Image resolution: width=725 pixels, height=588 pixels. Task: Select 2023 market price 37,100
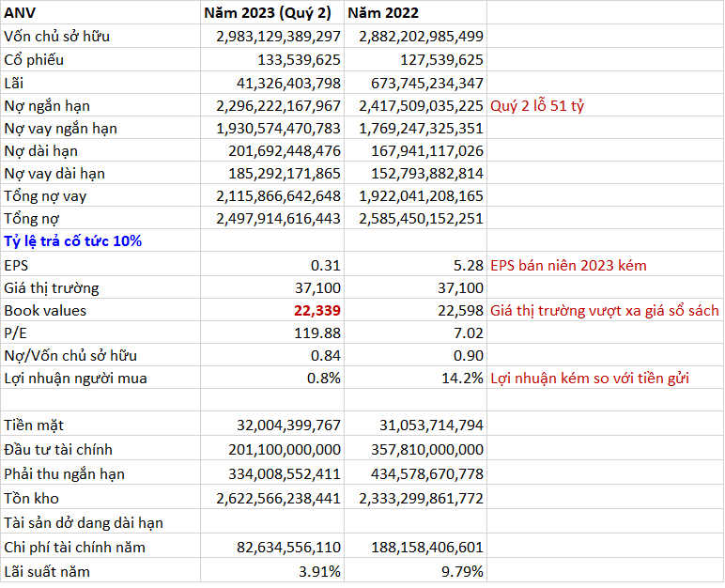tap(317, 288)
